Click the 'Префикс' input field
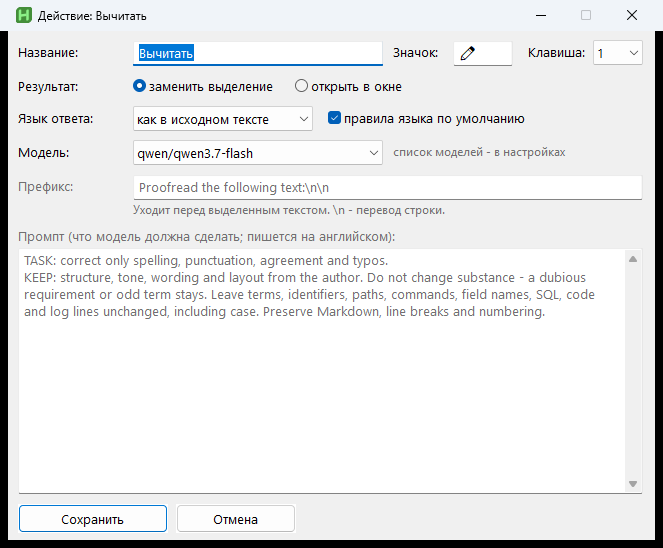 coord(388,187)
